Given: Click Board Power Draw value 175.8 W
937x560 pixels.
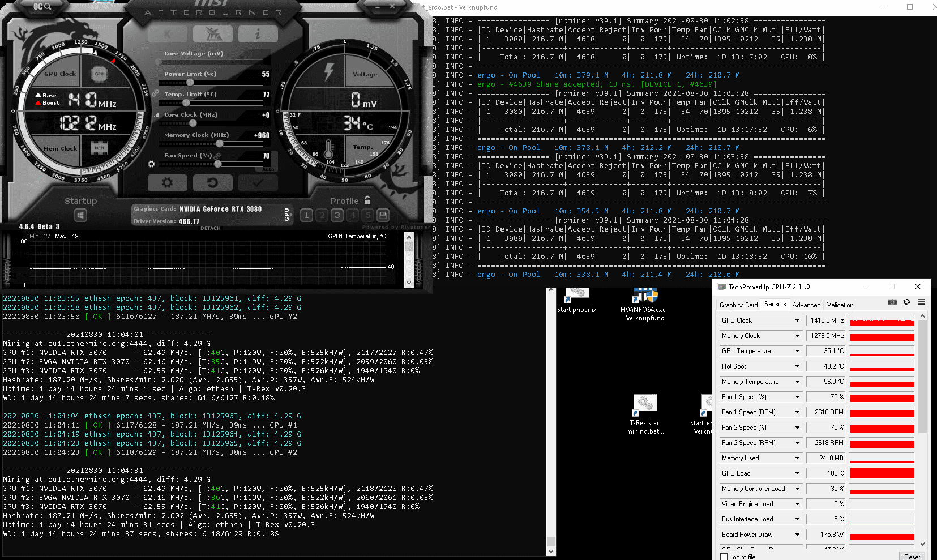Looking at the screenshot, I should click(x=826, y=535).
